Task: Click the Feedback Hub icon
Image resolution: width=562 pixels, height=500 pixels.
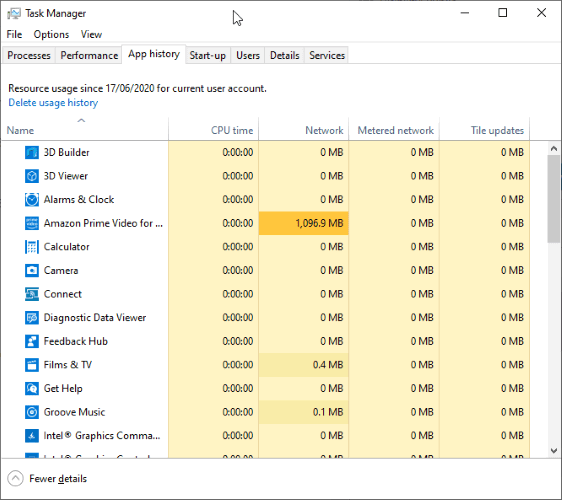Action: 32,341
